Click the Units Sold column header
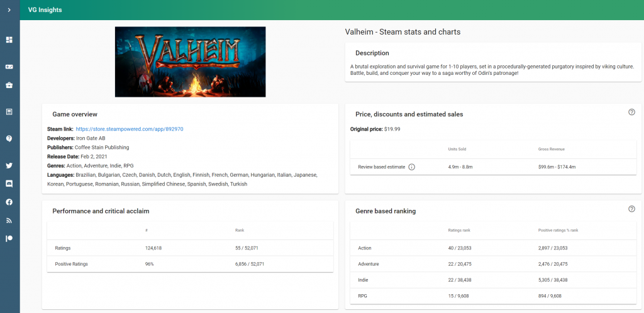 click(x=457, y=150)
